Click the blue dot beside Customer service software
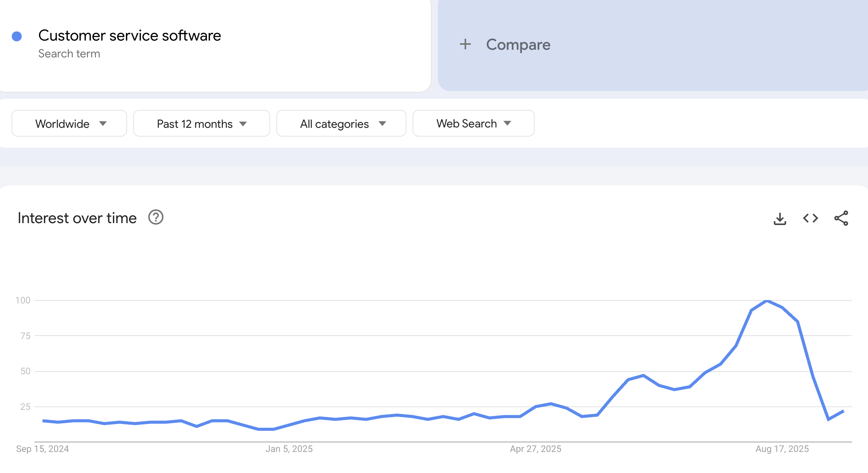Screen dimensions: 868x473 pos(17,36)
